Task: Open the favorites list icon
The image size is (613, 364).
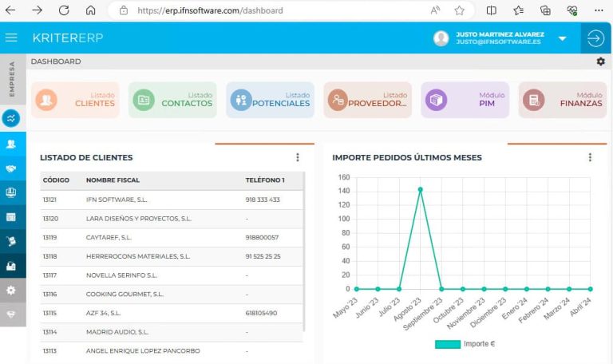Action: click(x=518, y=10)
